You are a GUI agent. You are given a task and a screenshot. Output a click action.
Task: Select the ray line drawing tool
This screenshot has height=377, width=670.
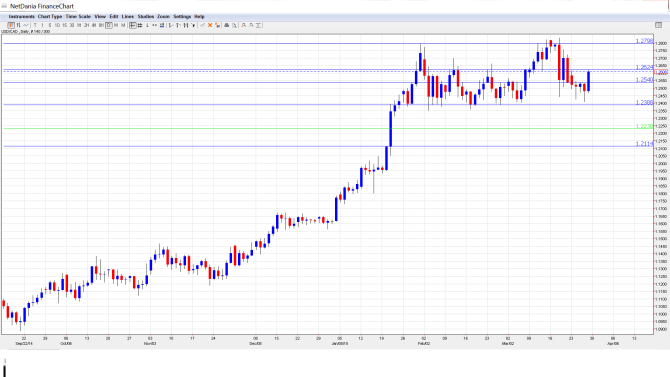pos(178,26)
